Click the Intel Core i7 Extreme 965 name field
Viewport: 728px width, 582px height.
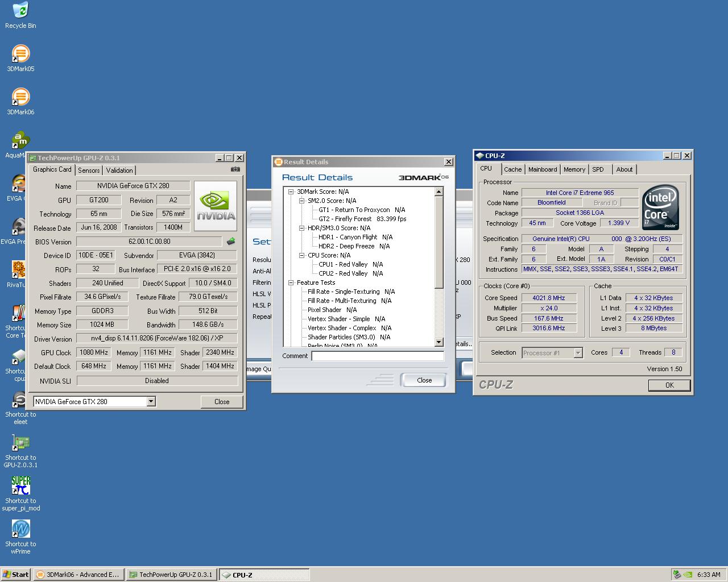click(x=580, y=193)
